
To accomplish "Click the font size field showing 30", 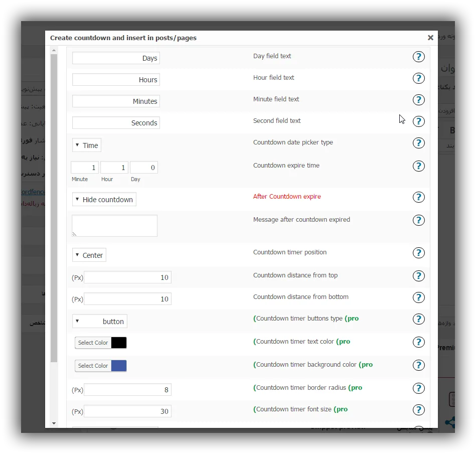I will point(127,411).
